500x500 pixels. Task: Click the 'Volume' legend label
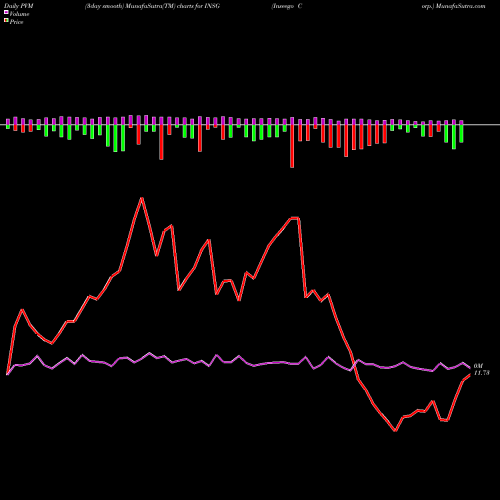[x=19, y=14]
